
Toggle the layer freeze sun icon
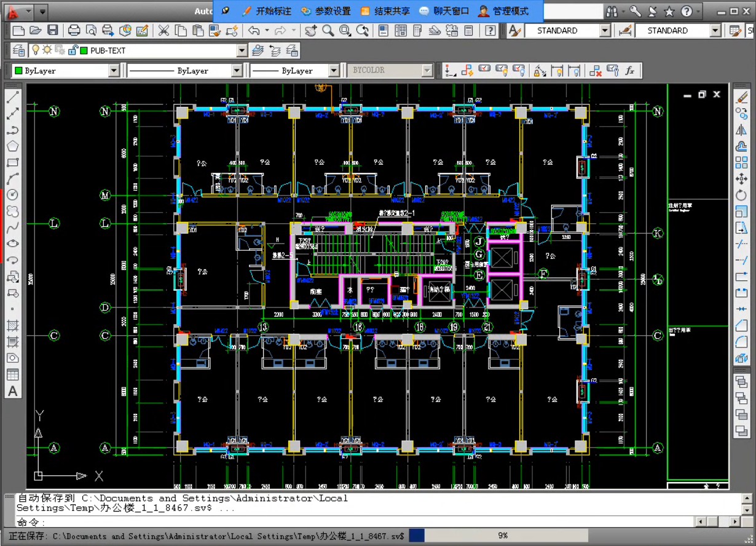point(47,50)
